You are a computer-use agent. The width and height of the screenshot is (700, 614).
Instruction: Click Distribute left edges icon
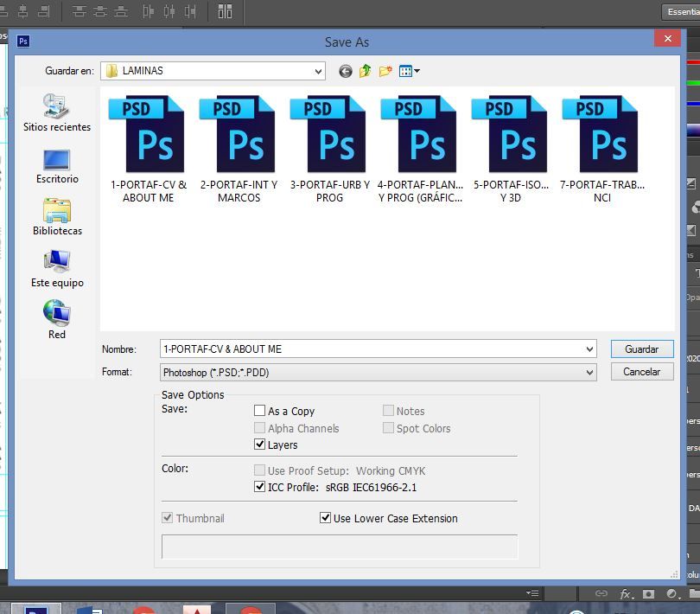148,11
